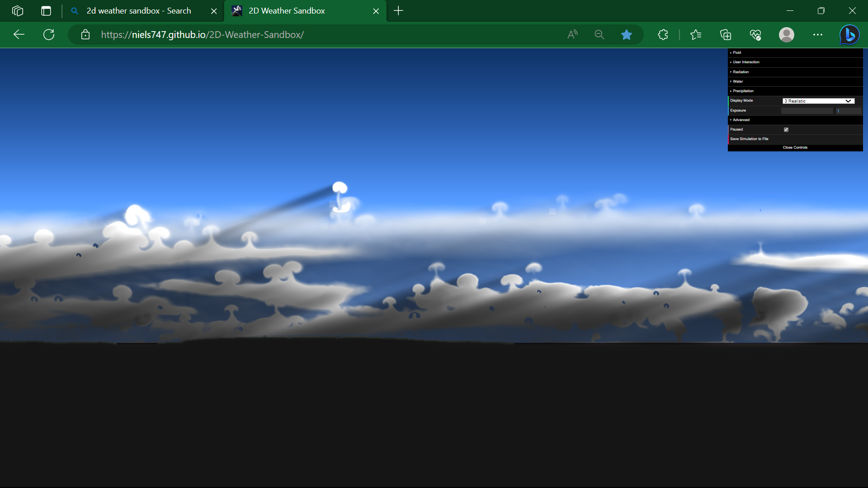Click the Exposure value input field
868x488 pixels.
tap(848, 111)
